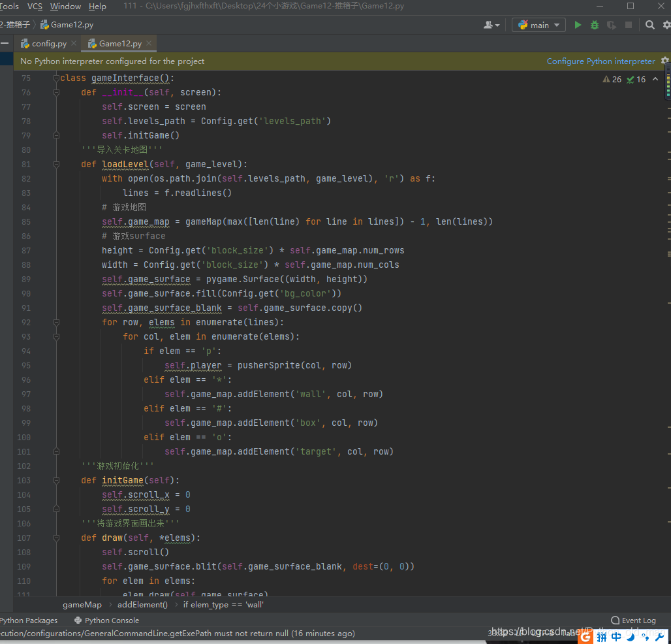This screenshot has width=671, height=644.
Task: Click line number 85 in the gutter
Action: click(26, 222)
